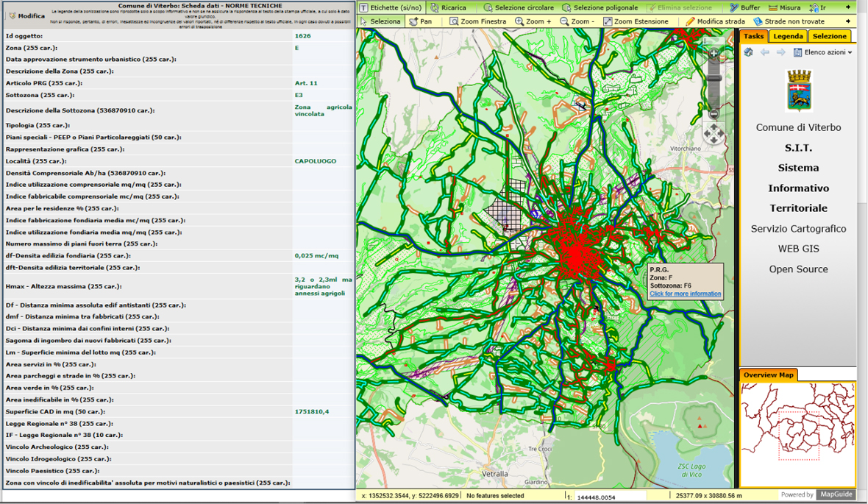Open the Overview Map tab
Viewport: 868px width, 504px height.
tap(769, 375)
